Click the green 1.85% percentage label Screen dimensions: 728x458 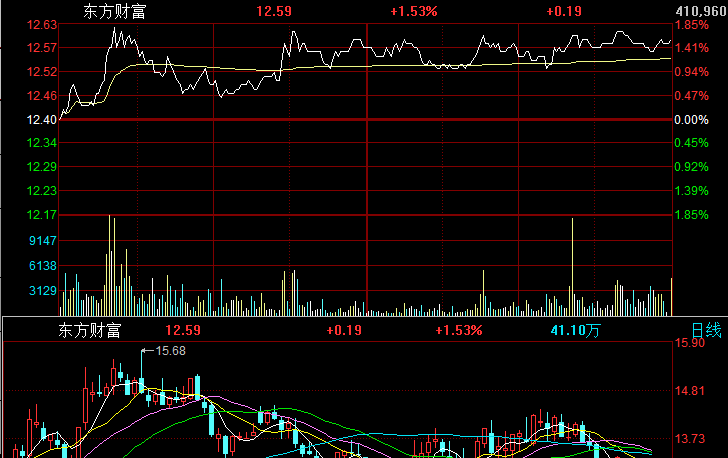tap(691, 215)
